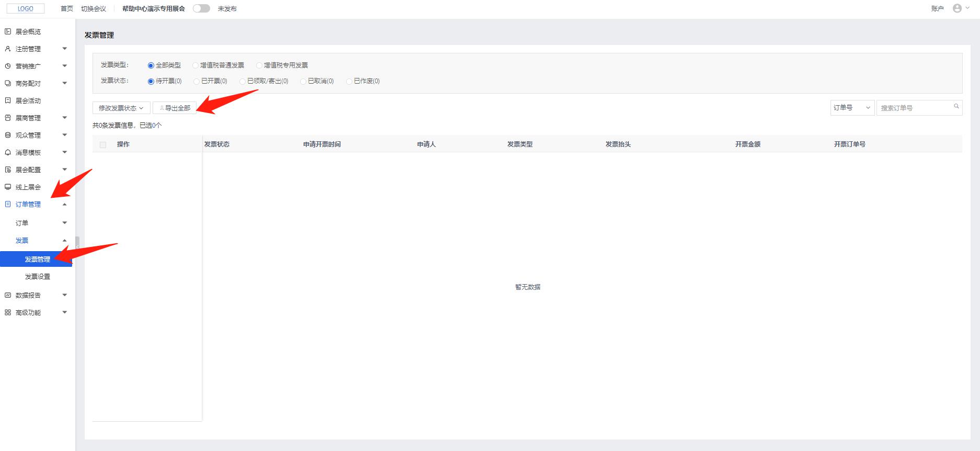Click the user avatar icon at top right
The width and height of the screenshot is (980, 451).
(x=957, y=8)
